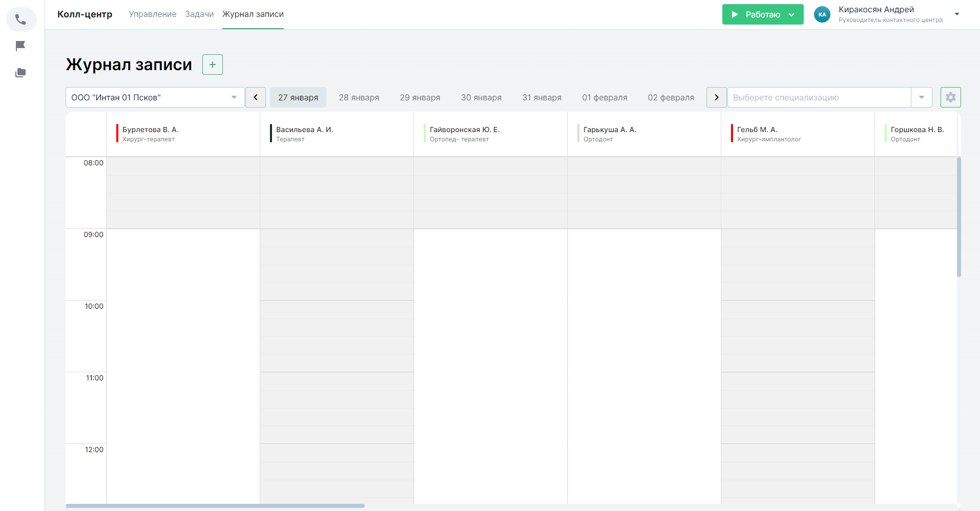Image resolution: width=980 pixels, height=511 pixels.
Task: Go to previous dates with left arrow
Action: 256,97
